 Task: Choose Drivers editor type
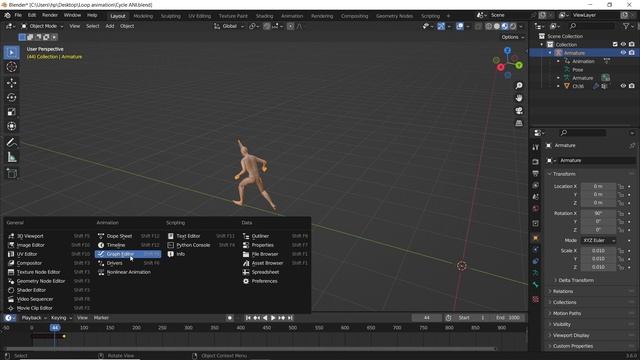128,263
